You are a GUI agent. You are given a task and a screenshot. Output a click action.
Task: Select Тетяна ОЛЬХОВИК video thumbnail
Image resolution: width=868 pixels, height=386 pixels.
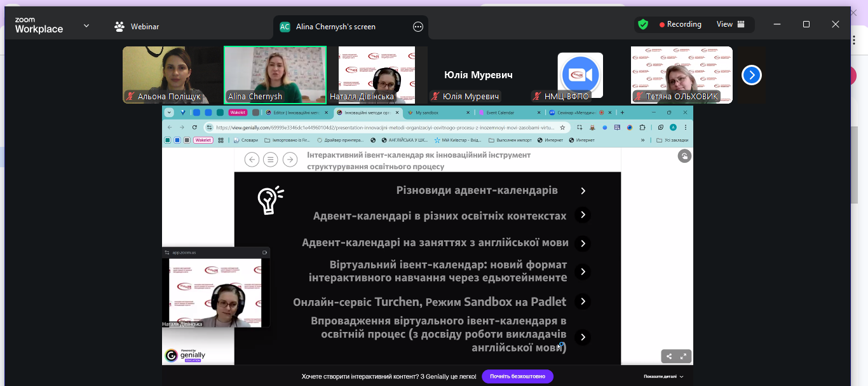[x=681, y=74]
